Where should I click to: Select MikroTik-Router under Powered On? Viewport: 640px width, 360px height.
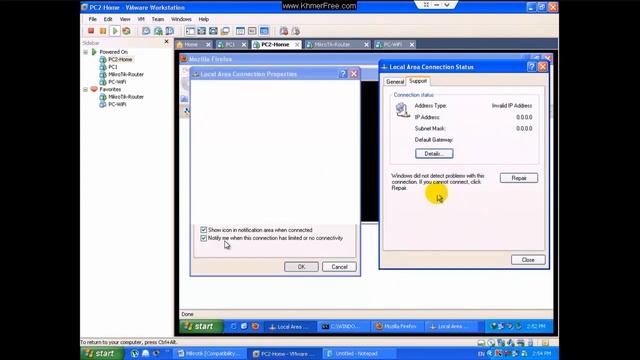pos(126,74)
